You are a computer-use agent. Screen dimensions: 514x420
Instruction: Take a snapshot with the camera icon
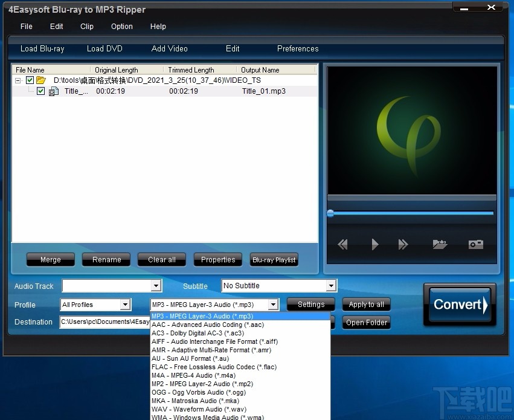click(x=475, y=244)
